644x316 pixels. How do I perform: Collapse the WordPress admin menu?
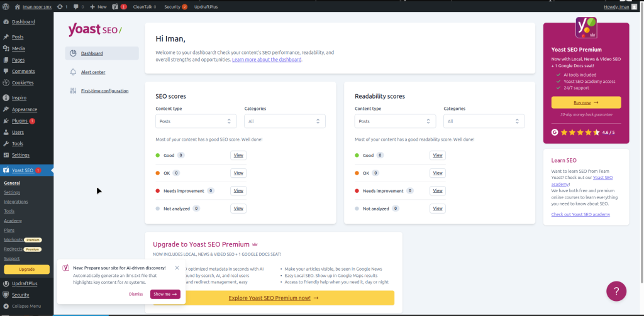(x=25, y=306)
